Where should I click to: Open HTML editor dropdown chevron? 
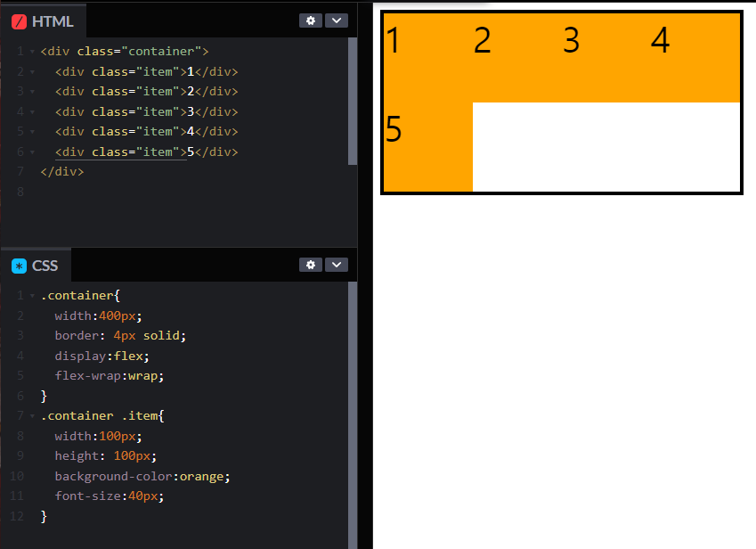337,20
